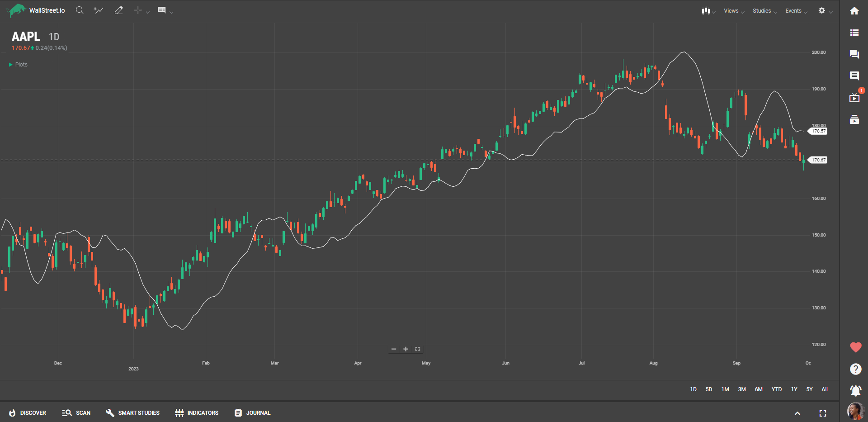Image resolution: width=868 pixels, height=422 pixels.
Task: Open alerts bell icon
Action: pos(855,390)
